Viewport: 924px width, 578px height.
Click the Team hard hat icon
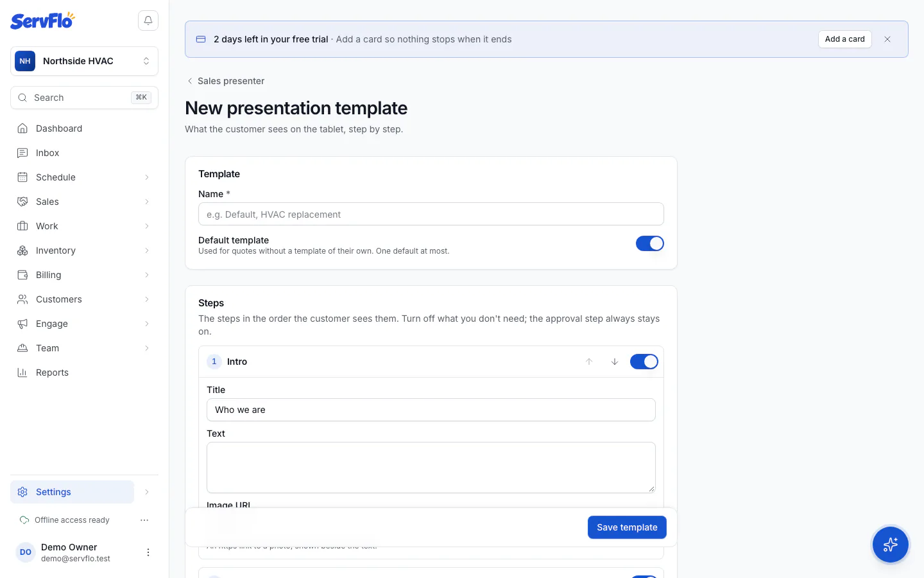tap(22, 348)
